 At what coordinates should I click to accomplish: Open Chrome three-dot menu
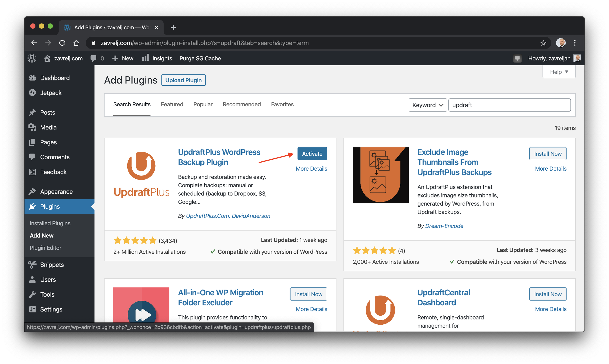[x=575, y=43]
